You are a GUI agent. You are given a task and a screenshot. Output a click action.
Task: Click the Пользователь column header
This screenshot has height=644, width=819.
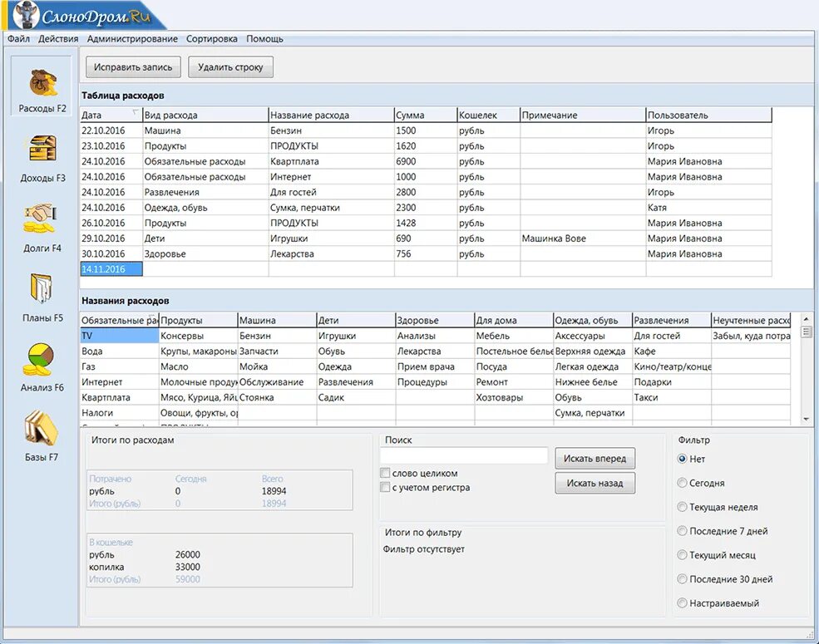[709, 115]
